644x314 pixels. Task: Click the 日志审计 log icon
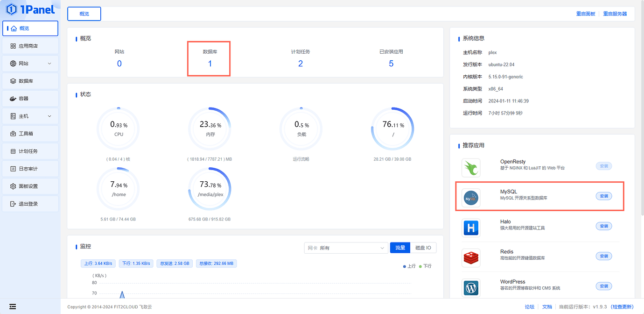(x=13, y=169)
